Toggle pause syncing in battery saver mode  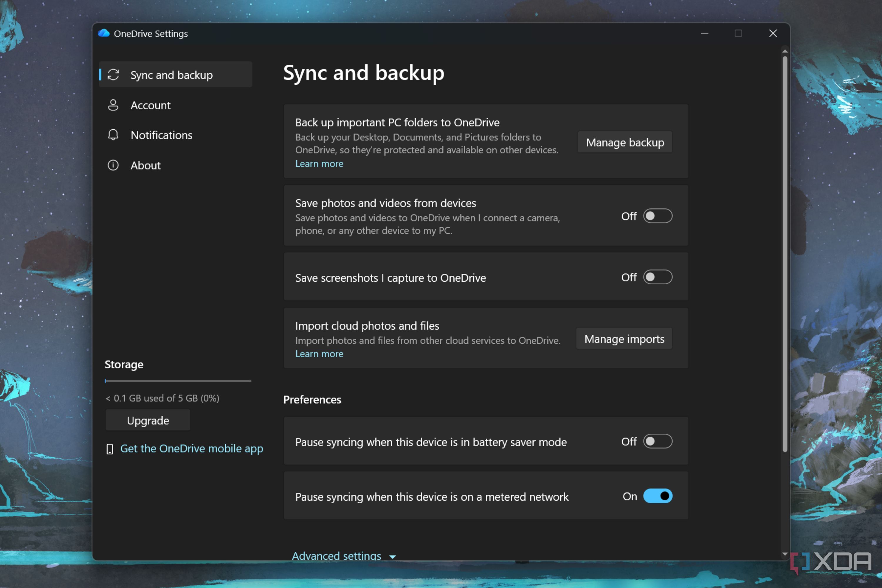[658, 441]
